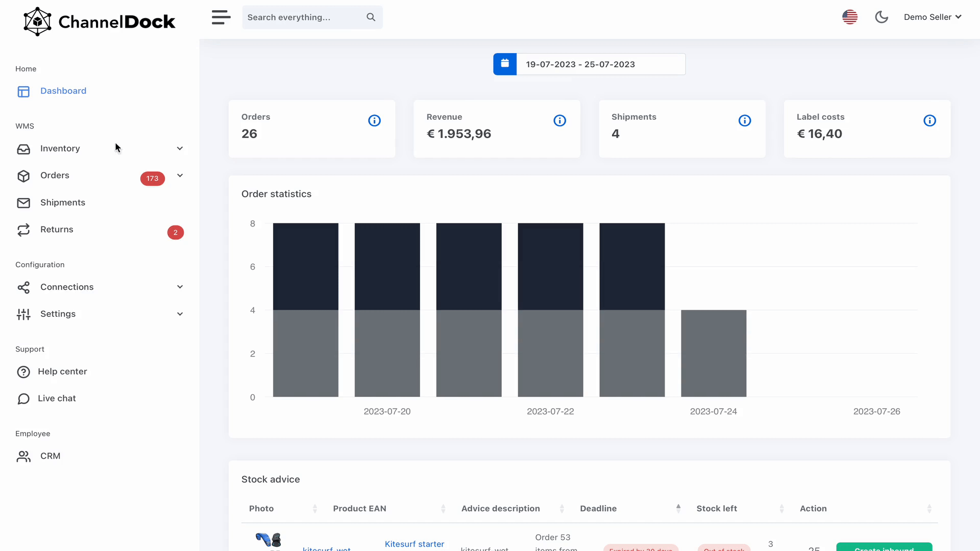
Task: Expand the Connections chevron
Action: (180, 287)
